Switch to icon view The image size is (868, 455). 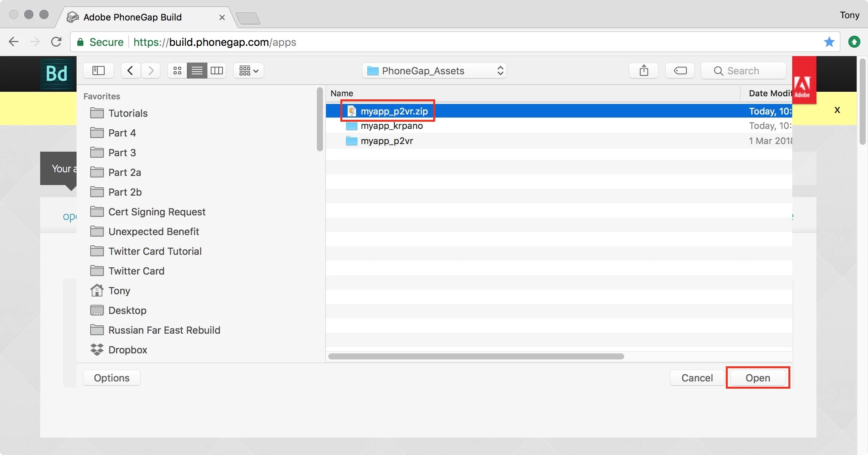click(x=177, y=71)
